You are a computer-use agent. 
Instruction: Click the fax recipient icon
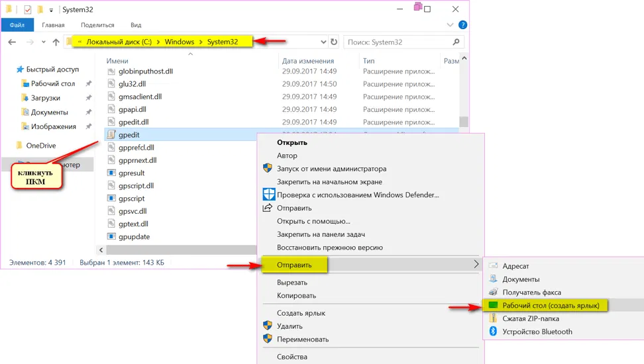click(x=493, y=292)
